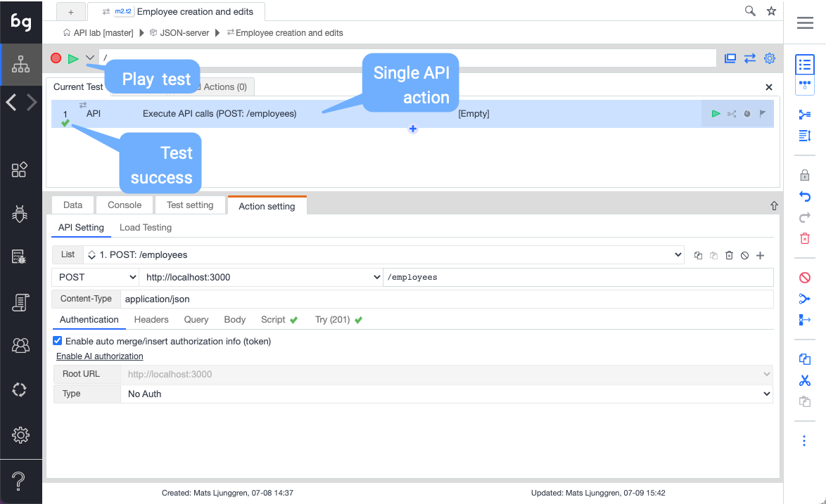Go to API lab [master] in breadcrumb

[x=99, y=32]
